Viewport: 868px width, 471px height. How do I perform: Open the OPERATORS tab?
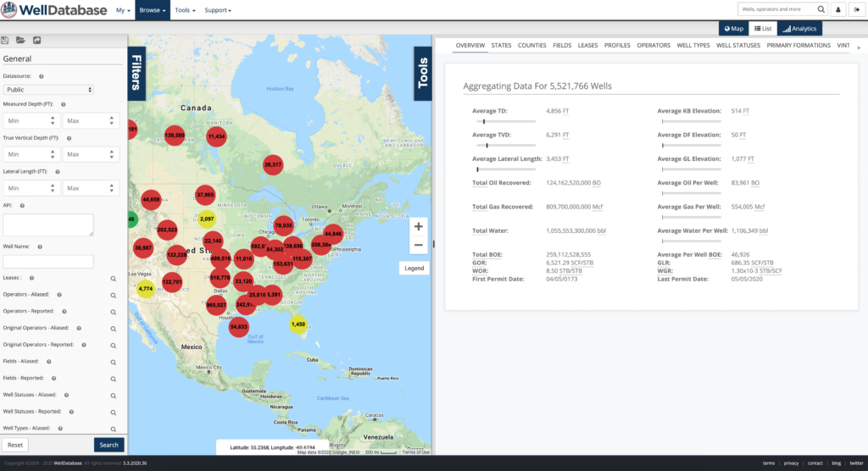coord(653,45)
